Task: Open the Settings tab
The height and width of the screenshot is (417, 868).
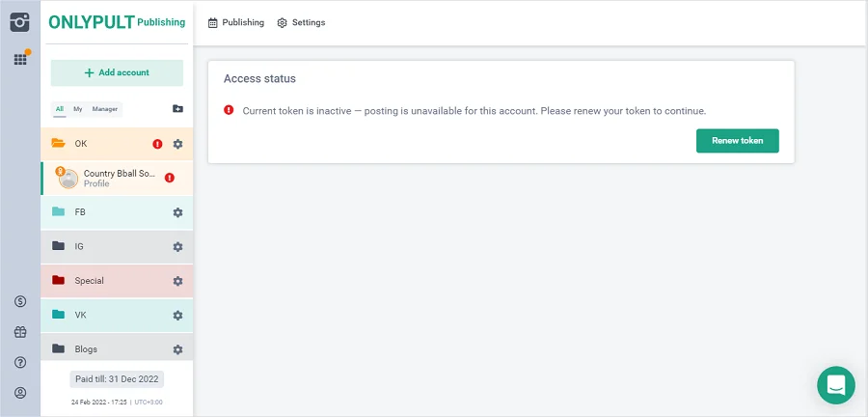Action: 301,22
